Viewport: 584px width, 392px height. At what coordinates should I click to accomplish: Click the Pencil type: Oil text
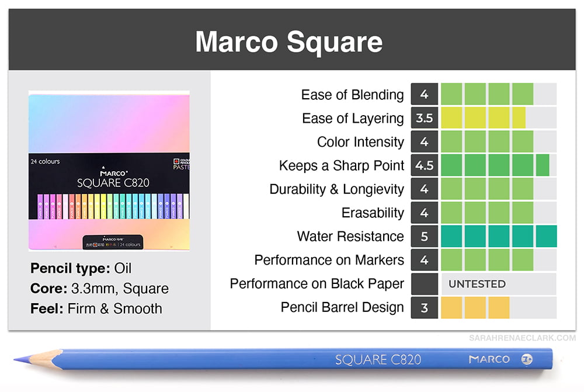(x=81, y=268)
